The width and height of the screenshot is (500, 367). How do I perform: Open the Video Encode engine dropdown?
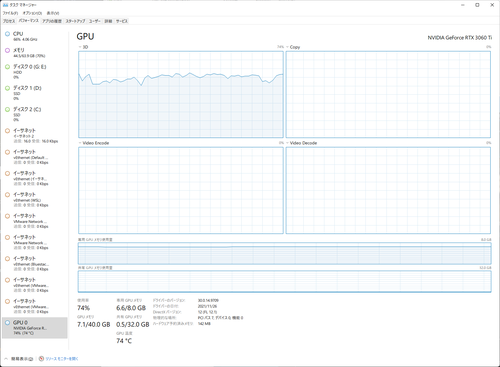94,143
